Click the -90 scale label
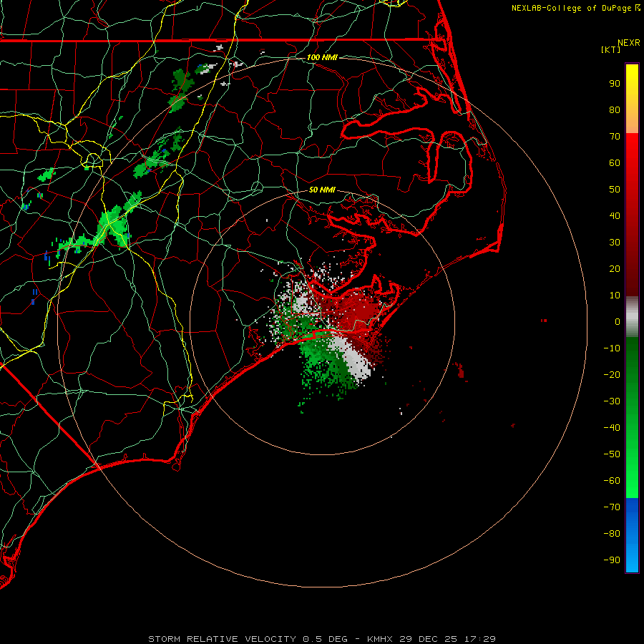This screenshot has height=644, width=644. [x=612, y=560]
